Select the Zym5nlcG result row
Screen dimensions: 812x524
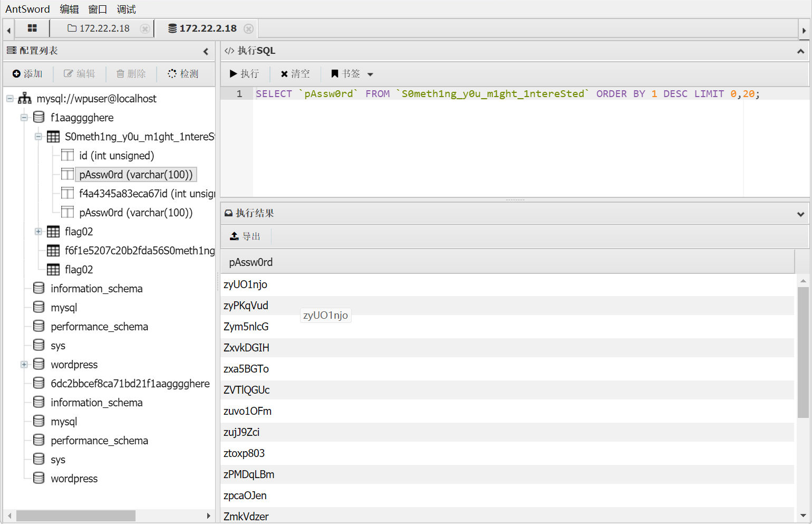[507, 327]
